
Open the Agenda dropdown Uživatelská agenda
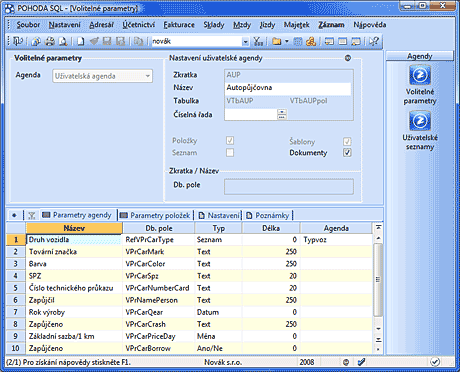102,76
